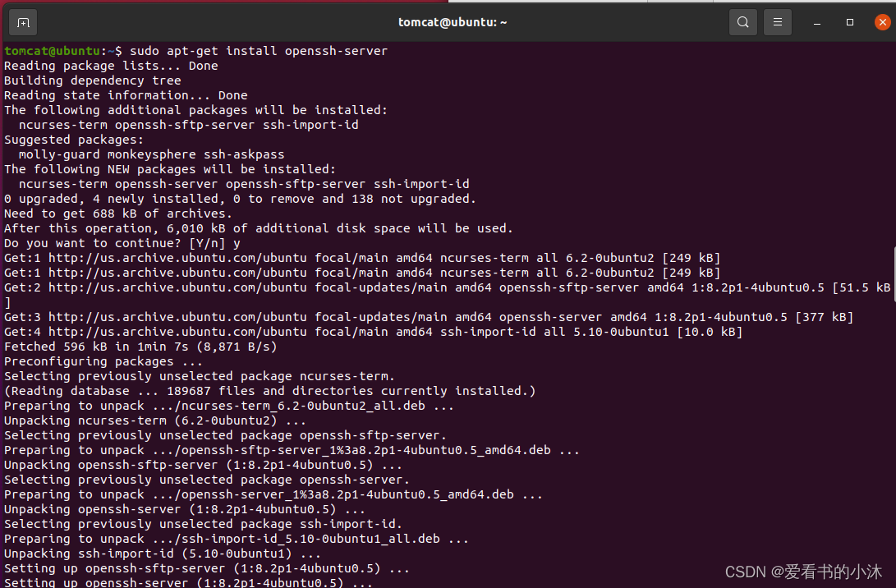Click the tomcat@ubuntu green prompt text
The height and width of the screenshot is (588, 896).
pos(53,51)
